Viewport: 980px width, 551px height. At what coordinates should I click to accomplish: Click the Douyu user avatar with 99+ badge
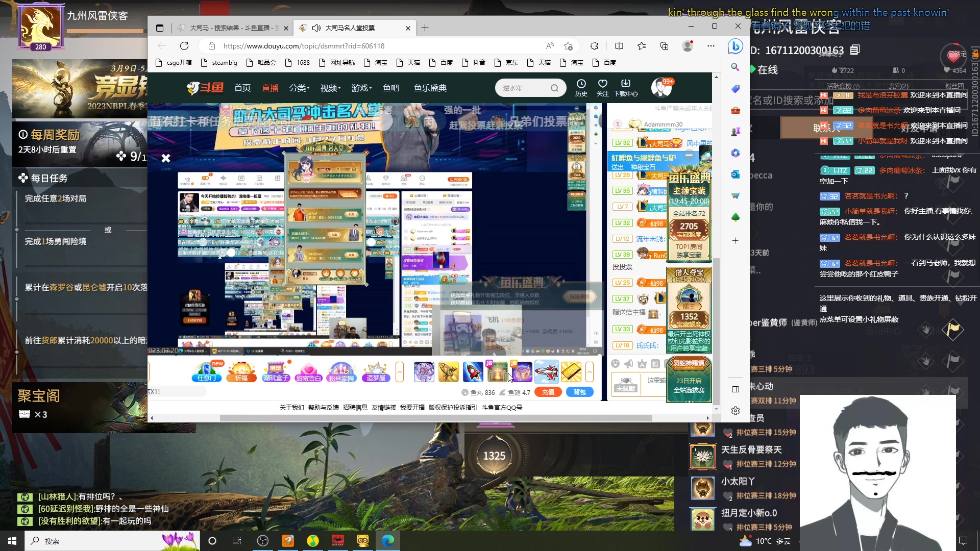click(661, 88)
